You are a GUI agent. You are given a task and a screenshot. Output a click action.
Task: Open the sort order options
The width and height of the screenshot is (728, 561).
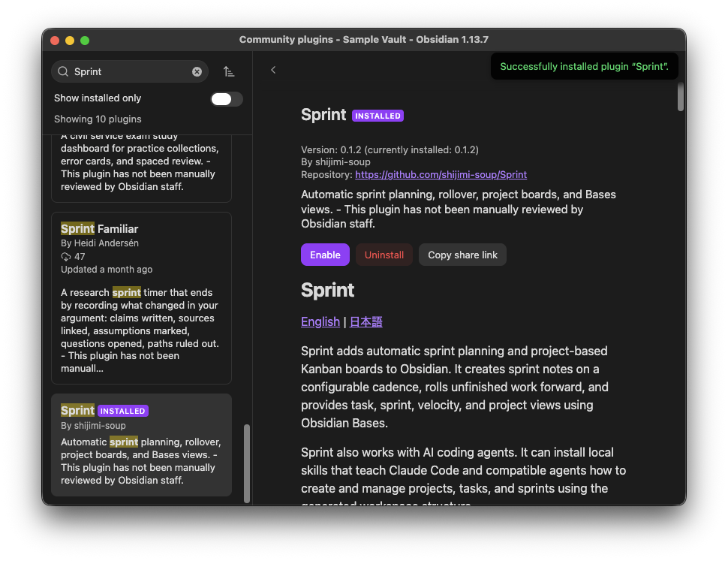point(228,71)
